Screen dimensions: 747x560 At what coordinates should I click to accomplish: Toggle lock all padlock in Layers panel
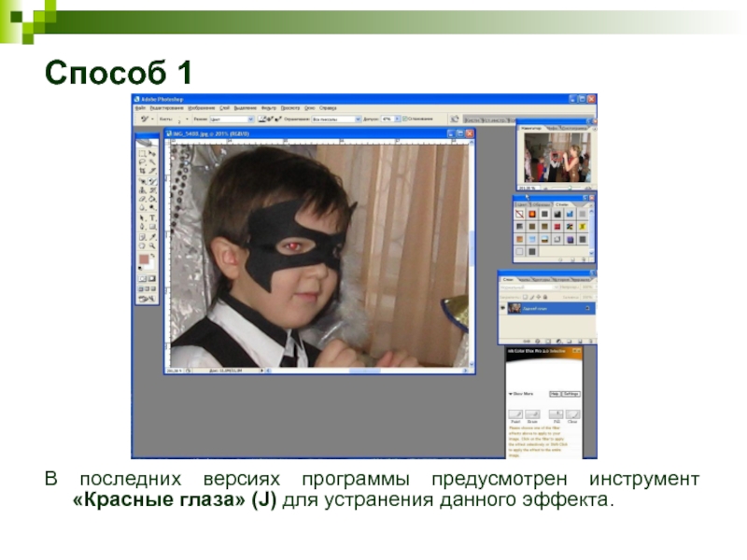[x=545, y=297]
